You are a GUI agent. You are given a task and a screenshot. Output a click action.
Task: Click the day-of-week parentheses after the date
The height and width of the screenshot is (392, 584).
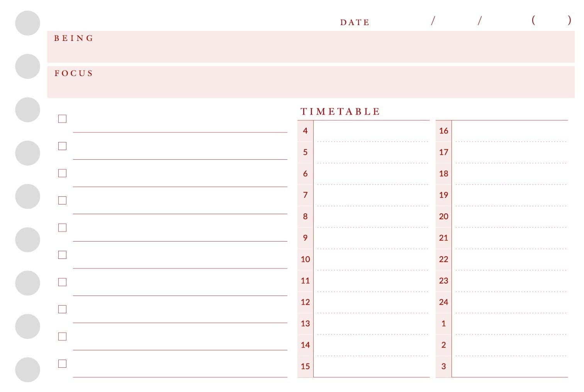click(552, 20)
